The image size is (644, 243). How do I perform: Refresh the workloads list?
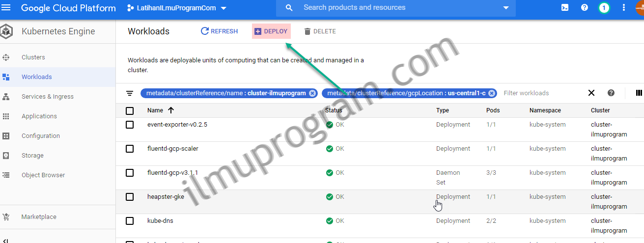point(219,31)
